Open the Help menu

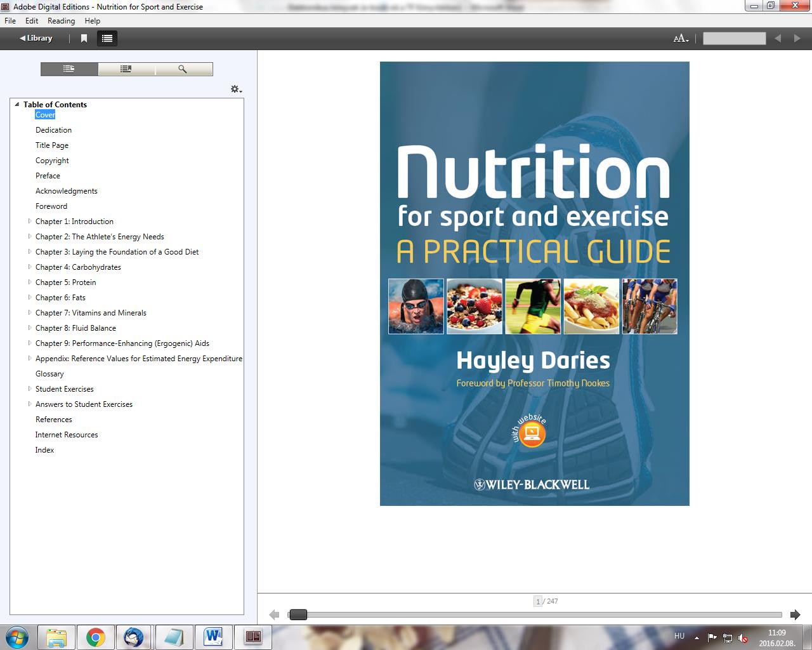click(x=93, y=21)
